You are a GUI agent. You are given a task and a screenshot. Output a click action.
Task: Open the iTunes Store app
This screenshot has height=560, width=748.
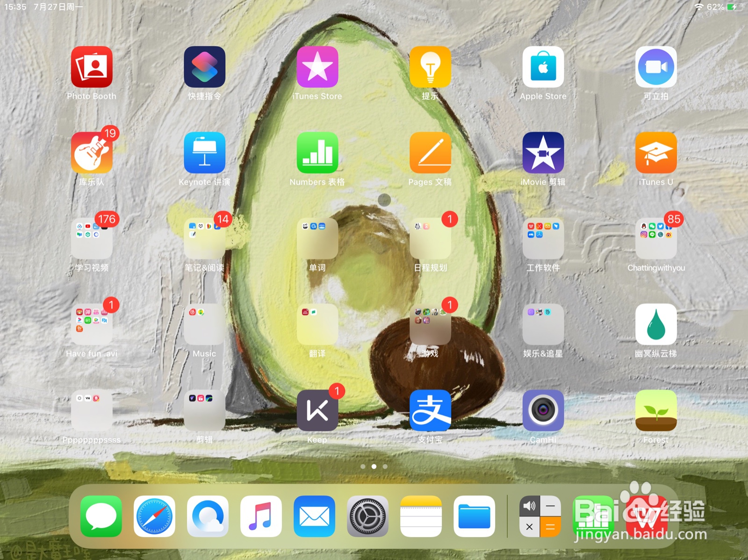pos(317,67)
